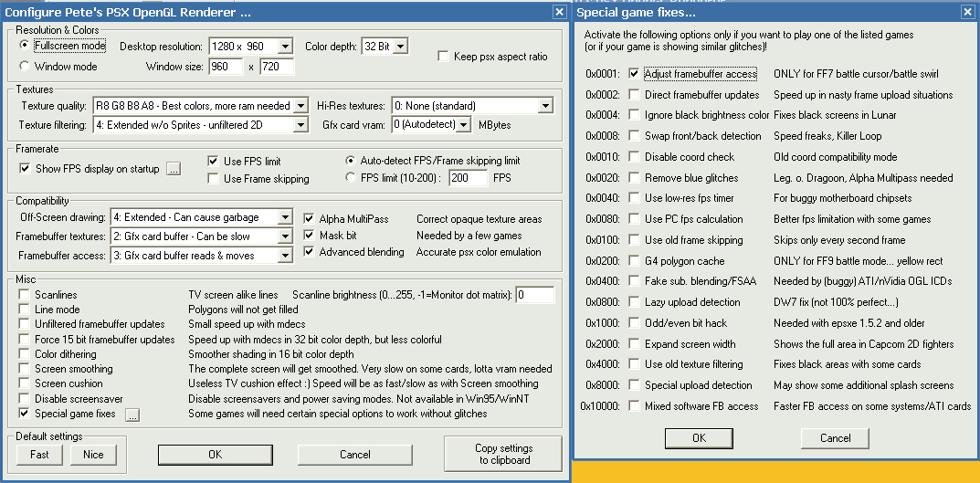Expand the Texture filtering dropdown

tap(301, 125)
